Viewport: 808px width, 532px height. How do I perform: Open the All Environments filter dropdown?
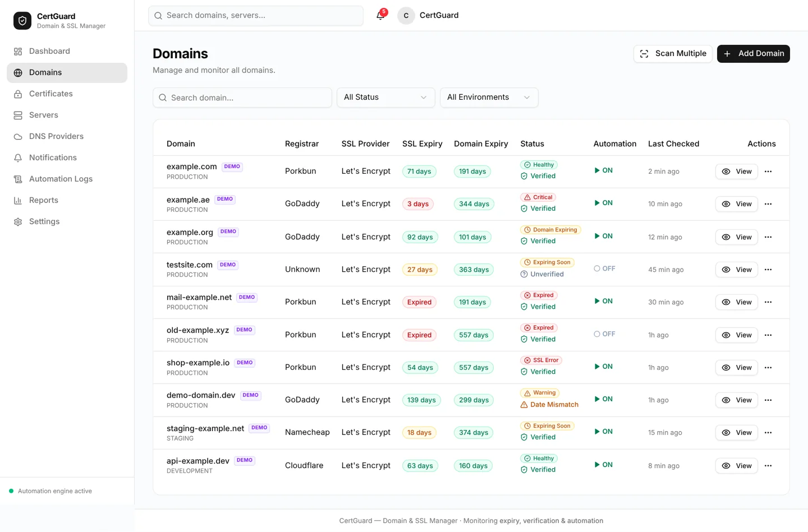[489, 98]
